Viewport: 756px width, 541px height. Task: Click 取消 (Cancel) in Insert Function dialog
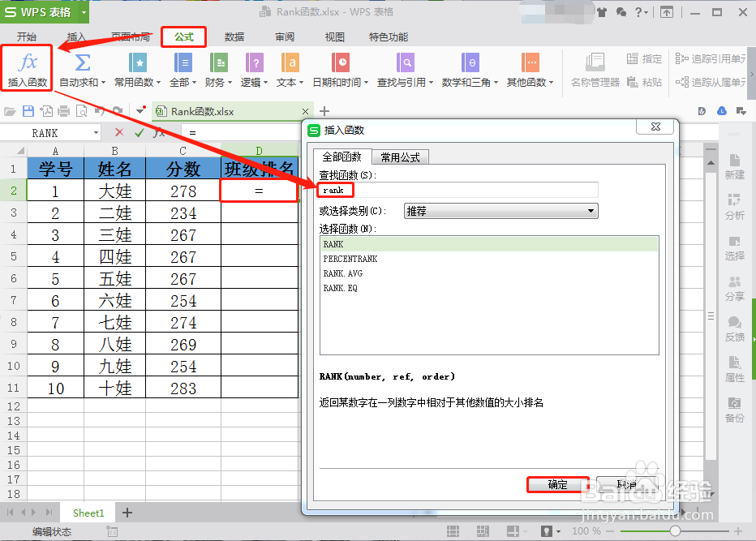626,484
